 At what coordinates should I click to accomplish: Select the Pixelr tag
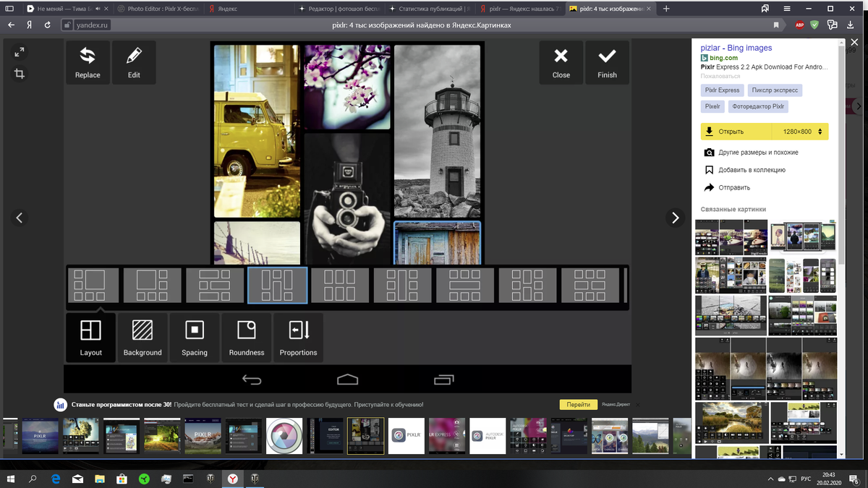click(x=712, y=106)
